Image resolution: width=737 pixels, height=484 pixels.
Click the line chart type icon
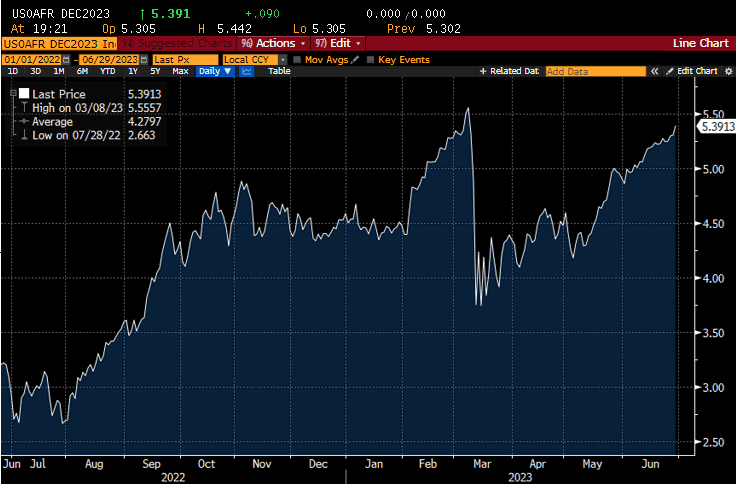click(x=245, y=72)
